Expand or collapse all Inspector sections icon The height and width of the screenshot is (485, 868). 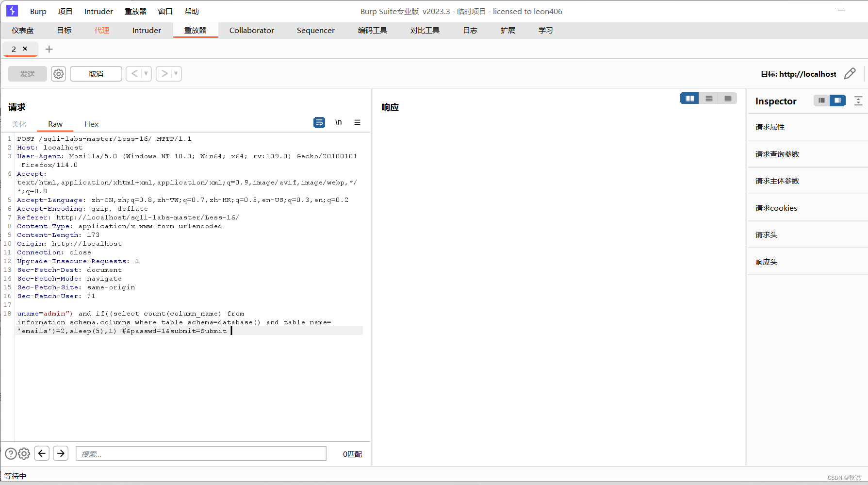tap(858, 101)
